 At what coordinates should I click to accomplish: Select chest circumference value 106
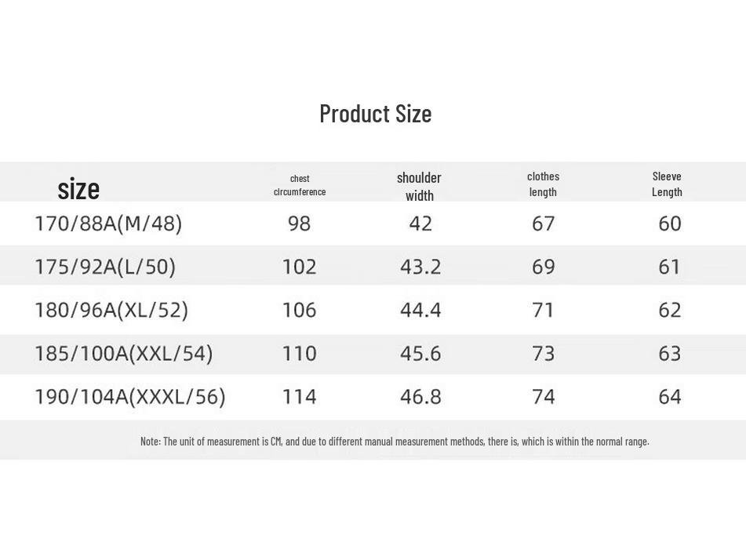tap(299, 311)
